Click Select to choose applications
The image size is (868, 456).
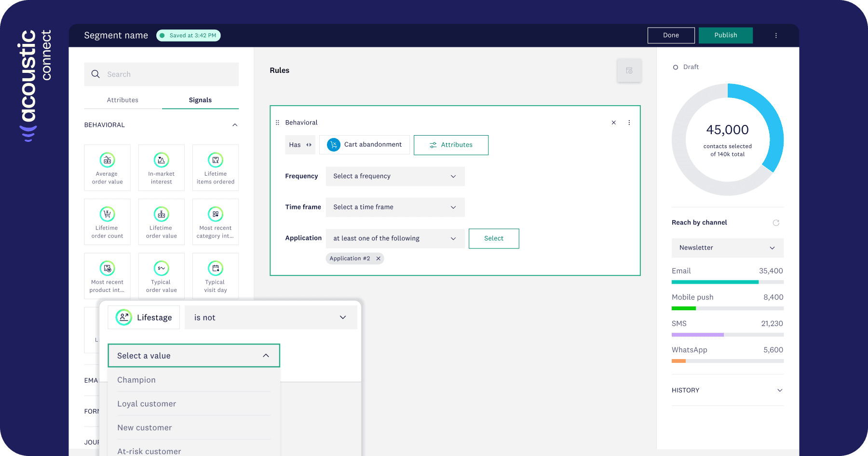pos(493,238)
